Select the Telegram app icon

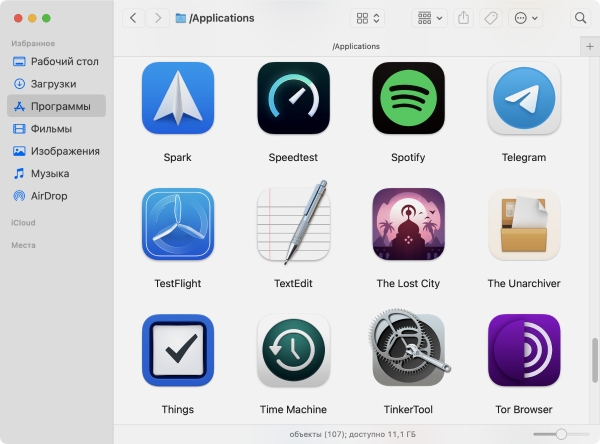(x=524, y=98)
